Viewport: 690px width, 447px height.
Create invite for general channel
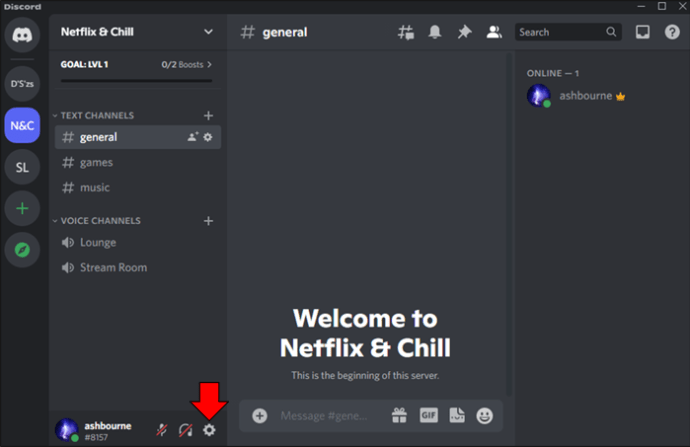[193, 137]
